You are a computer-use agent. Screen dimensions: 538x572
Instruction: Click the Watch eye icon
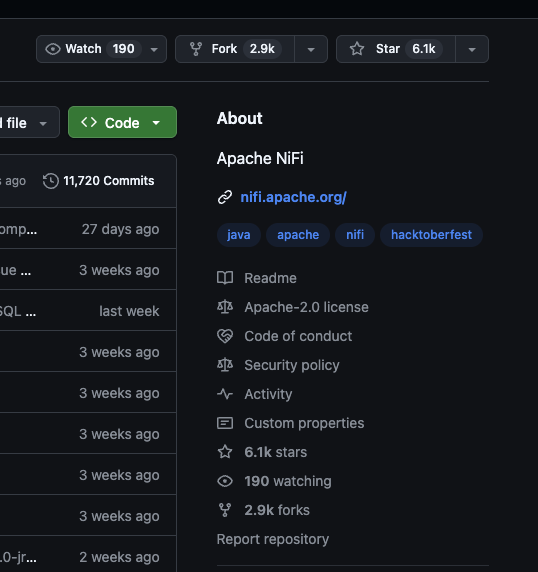coord(53,49)
